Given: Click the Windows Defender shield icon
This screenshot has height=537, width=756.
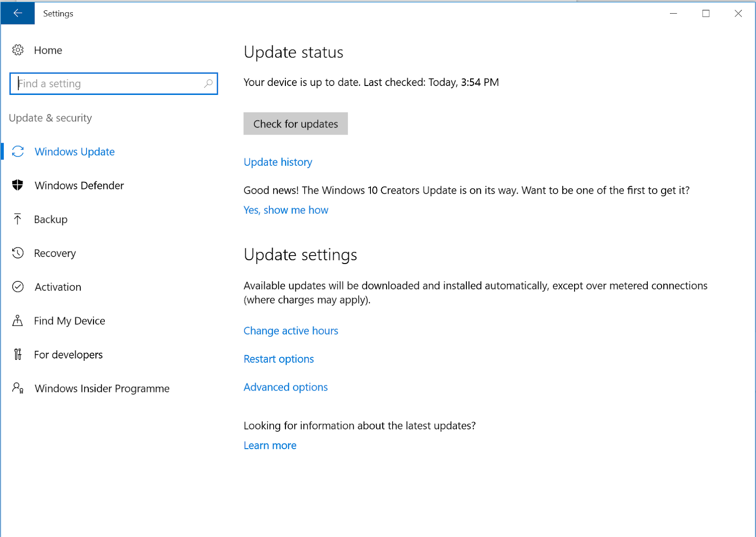Looking at the screenshot, I should pos(18,185).
